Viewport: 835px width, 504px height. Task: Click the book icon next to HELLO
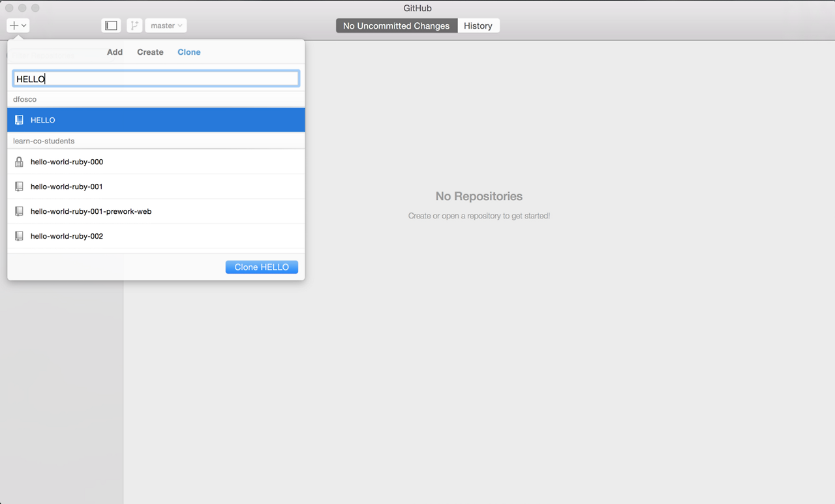pyautogui.click(x=19, y=120)
